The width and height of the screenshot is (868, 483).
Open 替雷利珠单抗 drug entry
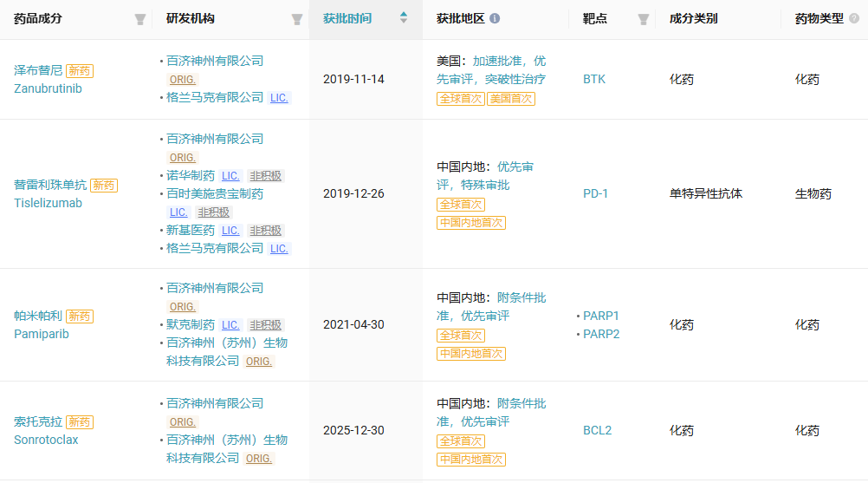point(50,185)
